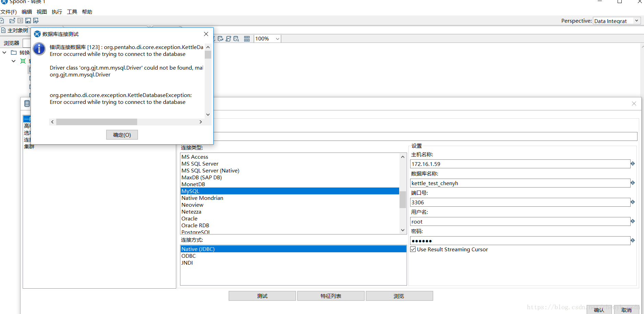
Task: Toggle Use Result Streaming Cursor checkbox
Action: [x=413, y=249]
